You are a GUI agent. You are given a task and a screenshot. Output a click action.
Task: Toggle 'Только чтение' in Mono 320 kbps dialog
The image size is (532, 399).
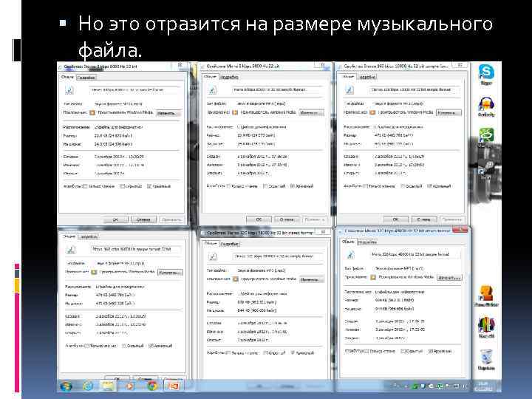pos(366,351)
